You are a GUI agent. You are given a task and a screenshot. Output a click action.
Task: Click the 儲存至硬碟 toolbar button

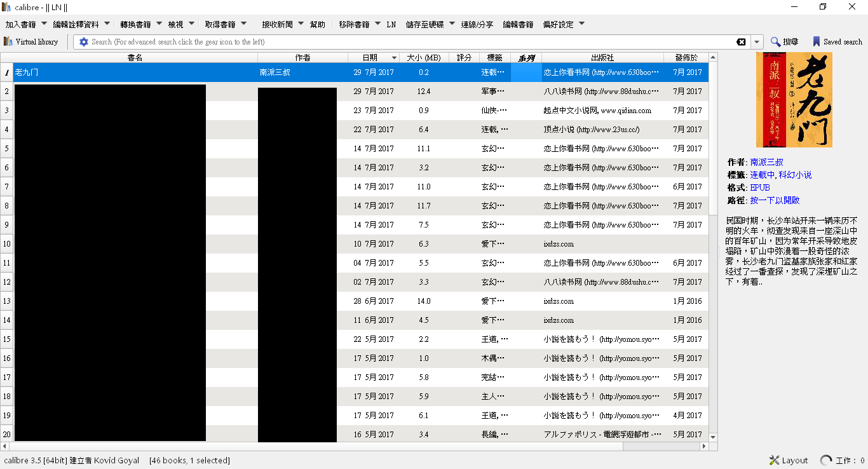(426, 25)
